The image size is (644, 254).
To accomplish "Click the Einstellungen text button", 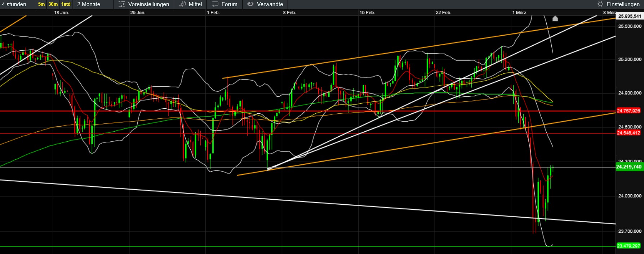I will (623, 4).
